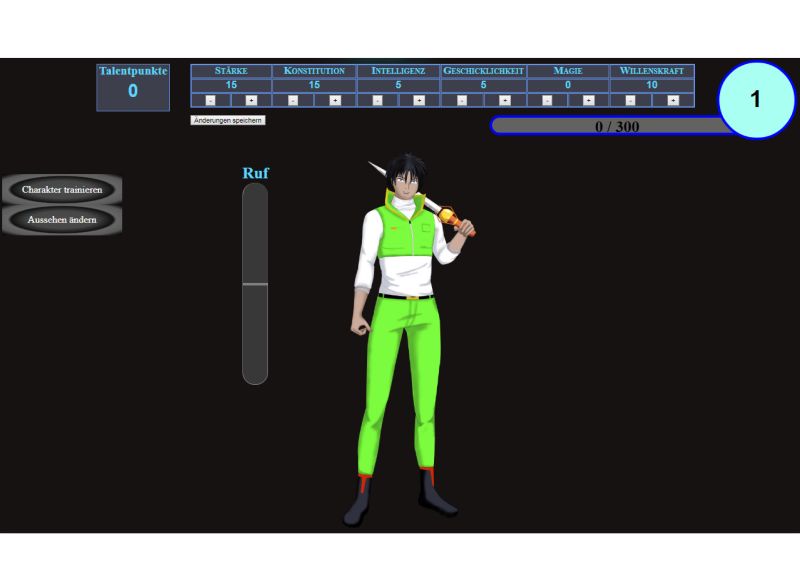Increase Konstitution with the plus button
This screenshot has height=573, width=800.
point(335,100)
